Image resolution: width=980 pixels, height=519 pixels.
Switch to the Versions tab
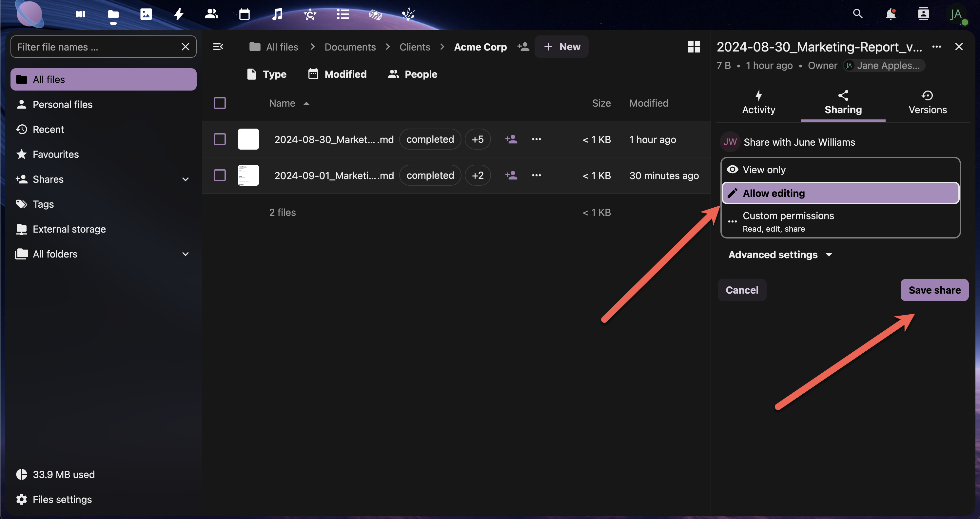[927, 103]
